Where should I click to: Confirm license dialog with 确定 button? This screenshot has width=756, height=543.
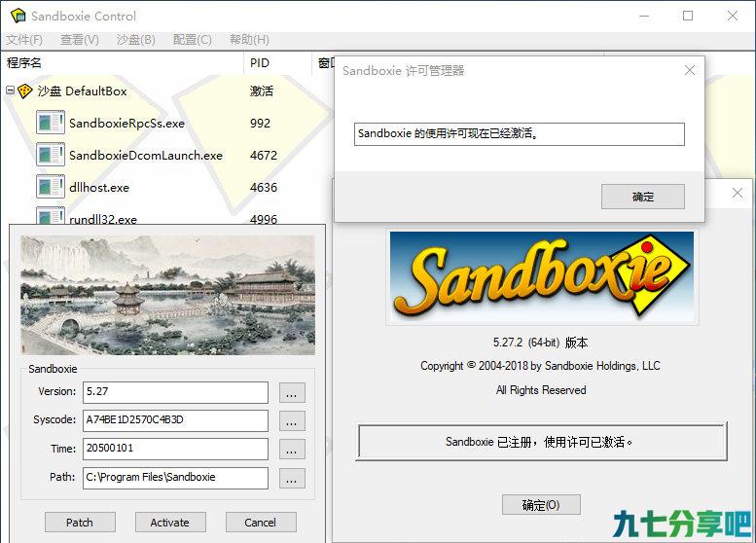coord(643,197)
